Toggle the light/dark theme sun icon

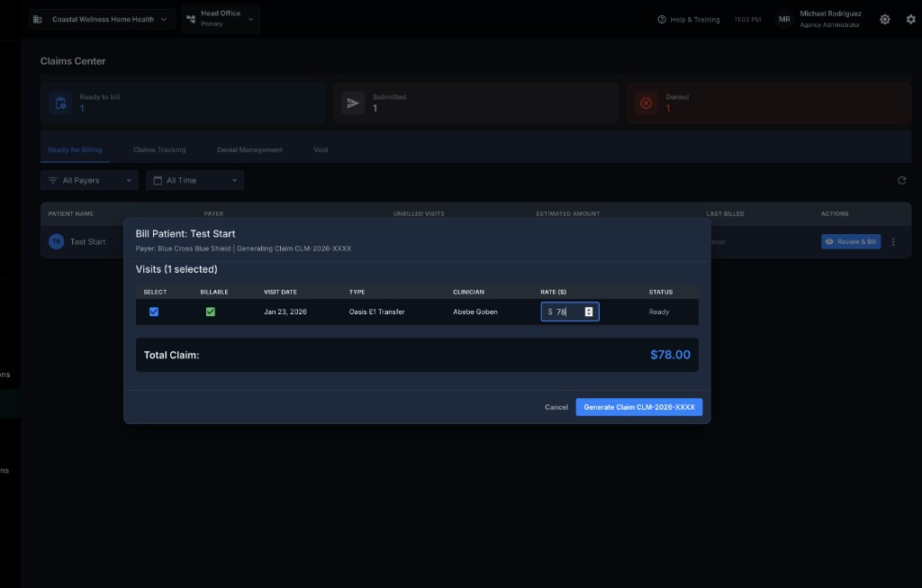pos(884,20)
